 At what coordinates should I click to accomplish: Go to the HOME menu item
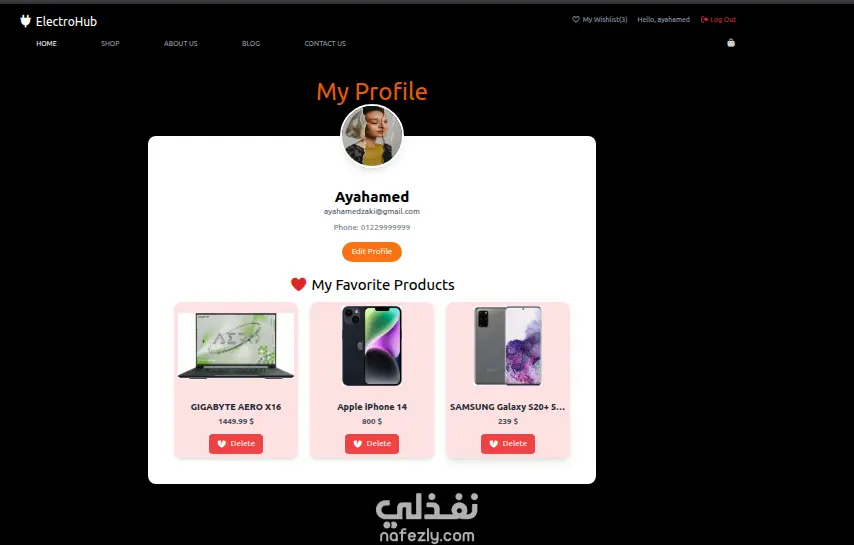tap(46, 44)
